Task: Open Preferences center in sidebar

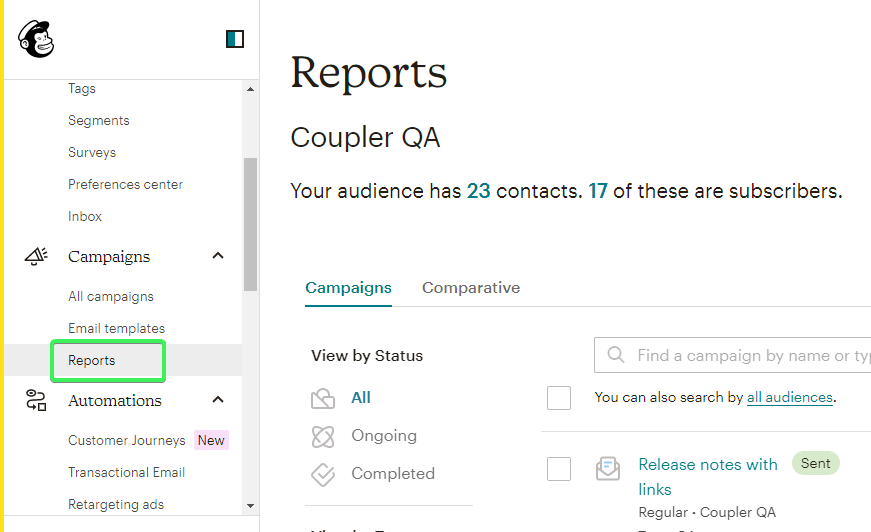Action: (x=125, y=184)
